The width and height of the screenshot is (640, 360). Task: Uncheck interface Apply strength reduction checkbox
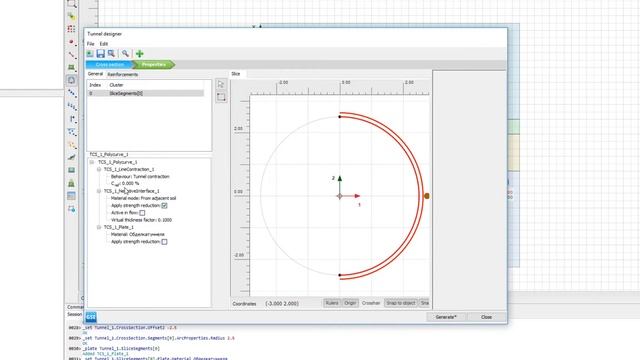click(x=164, y=205)
